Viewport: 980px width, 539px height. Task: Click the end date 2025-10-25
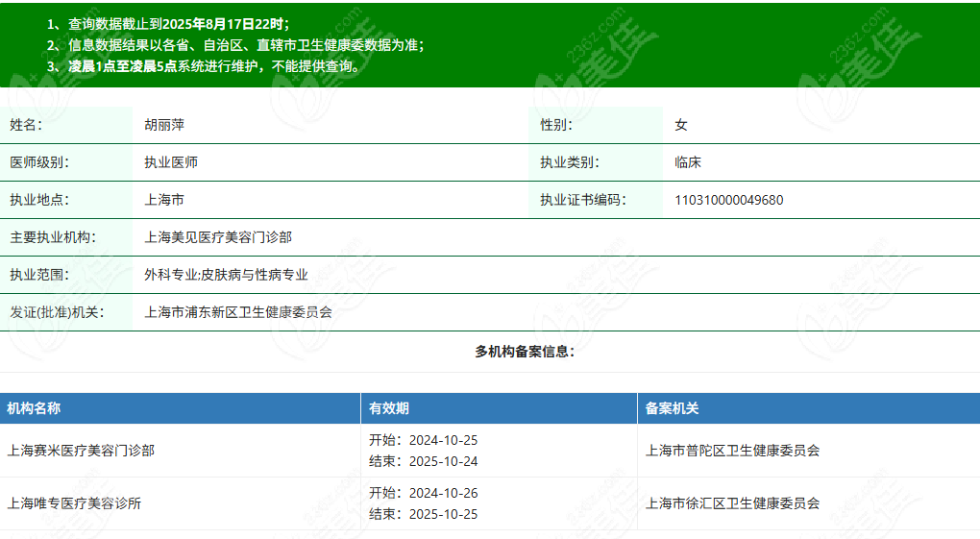pyautogui.click(x=443, y=514)
